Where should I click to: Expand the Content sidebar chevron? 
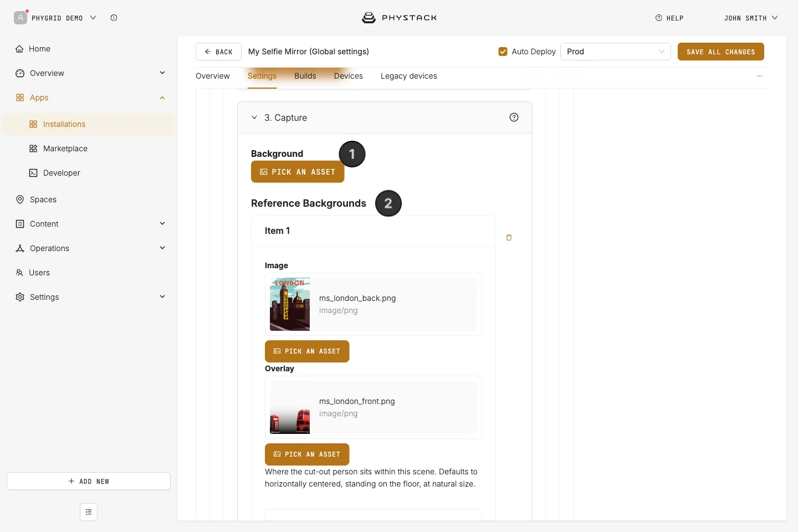click(162, 223)
